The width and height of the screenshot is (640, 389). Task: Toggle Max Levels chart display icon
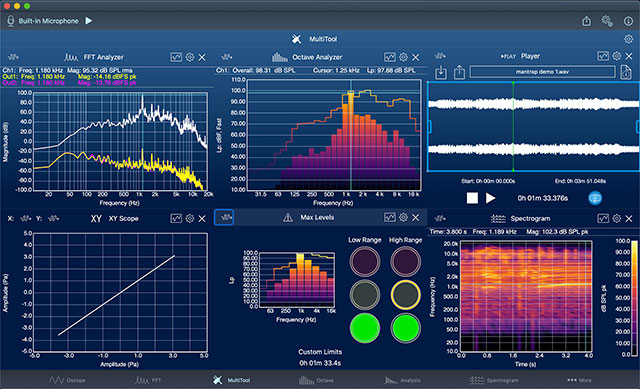pos(390,218)
